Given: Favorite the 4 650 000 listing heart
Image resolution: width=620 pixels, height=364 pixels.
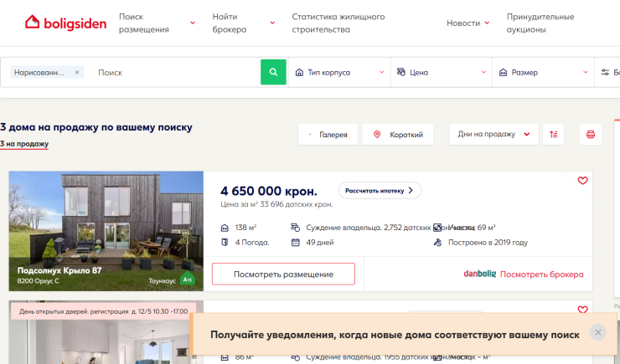Looking at the screenshot, I should pos(583,181).
